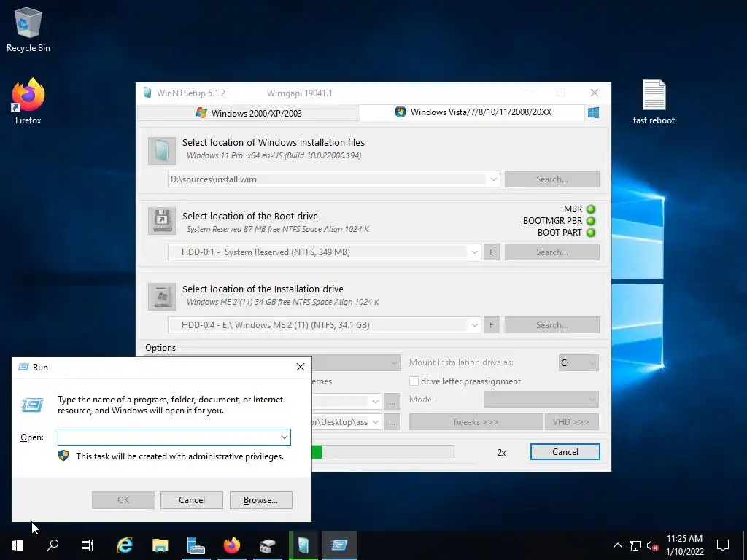Switch to Windows 2000/XP/2003 tab
Viewport: 747px width, 560px height.
coord(249,113)
